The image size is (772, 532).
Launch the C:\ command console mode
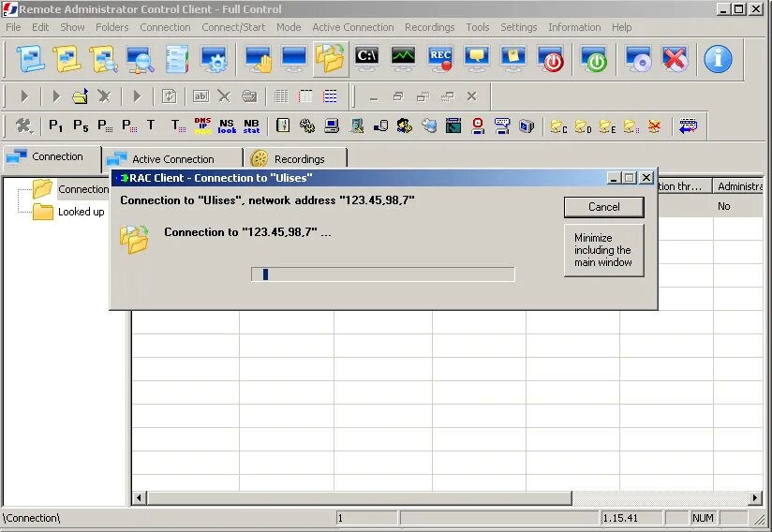pyautogui.click(x=367, y=59)
